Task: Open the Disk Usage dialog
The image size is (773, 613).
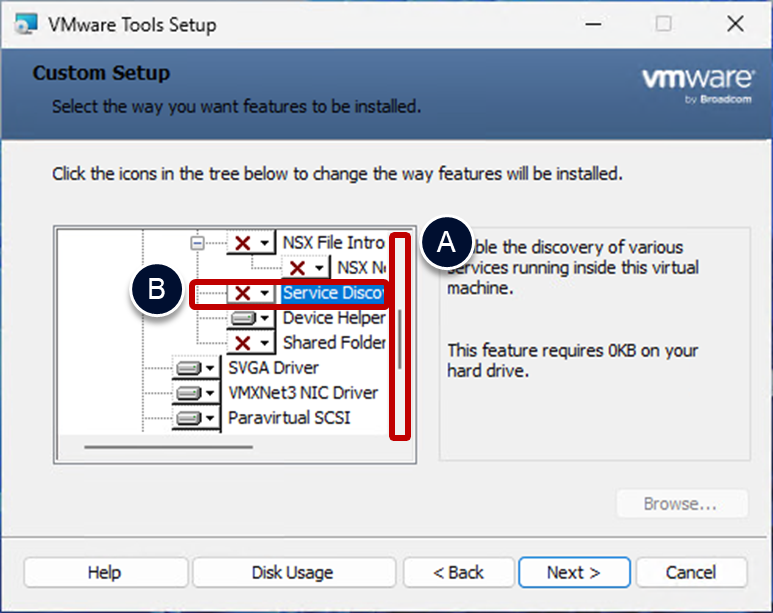Action: pyautogui.click(x=292, y=573)
